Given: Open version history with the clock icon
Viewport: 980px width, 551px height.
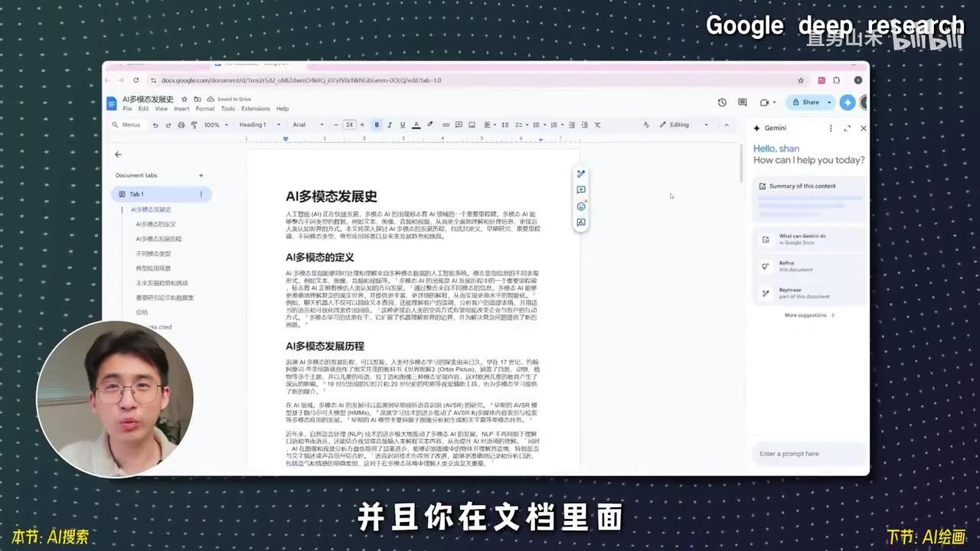Looking at the screenshot, I should click(722, 103).
